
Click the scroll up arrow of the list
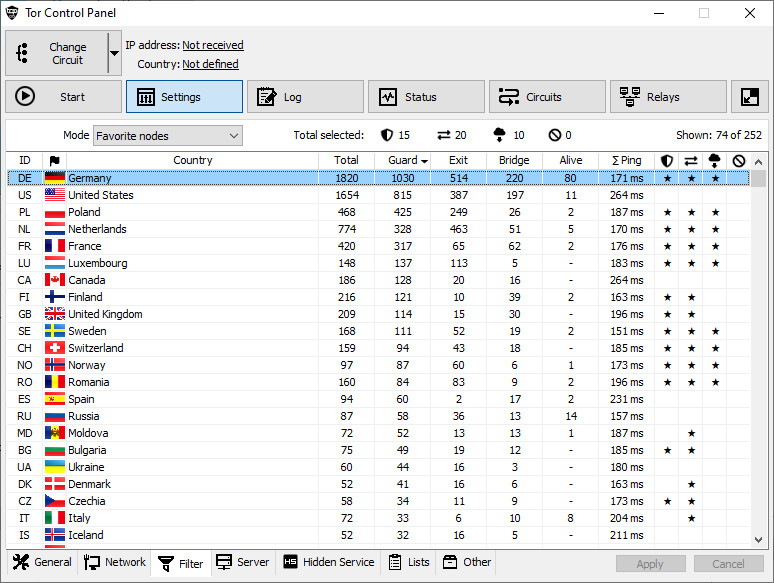click(759, 162)
